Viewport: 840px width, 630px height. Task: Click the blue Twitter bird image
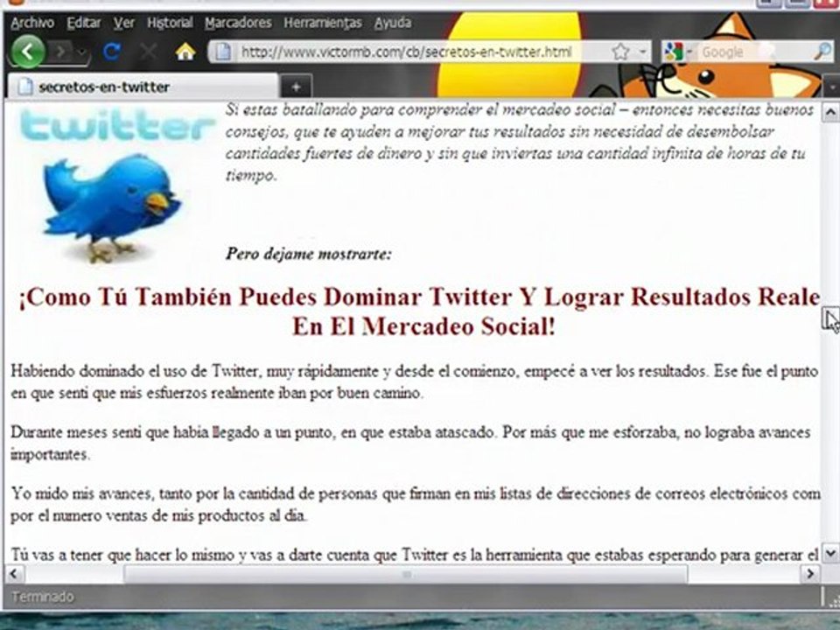[x=111, y=208]
